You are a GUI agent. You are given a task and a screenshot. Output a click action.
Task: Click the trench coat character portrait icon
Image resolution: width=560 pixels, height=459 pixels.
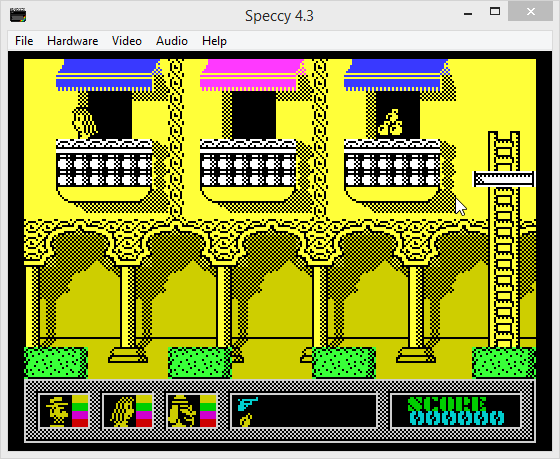(x=184, y=411)
